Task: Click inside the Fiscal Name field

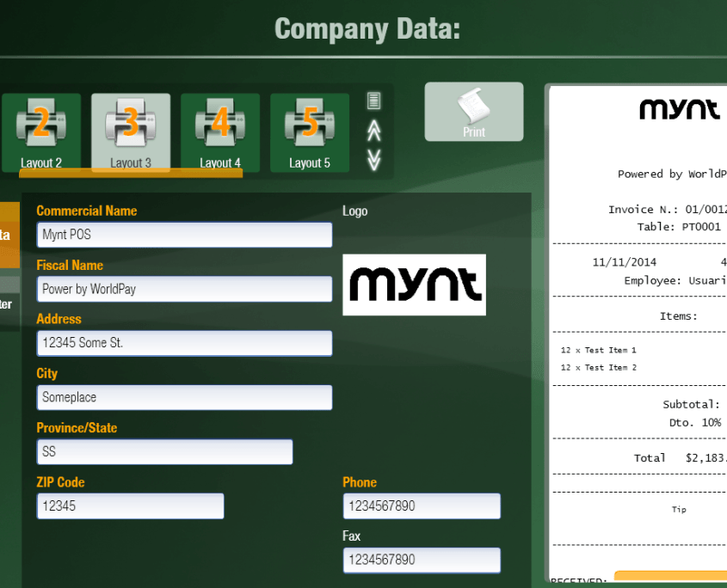Action: coord(184,289)
